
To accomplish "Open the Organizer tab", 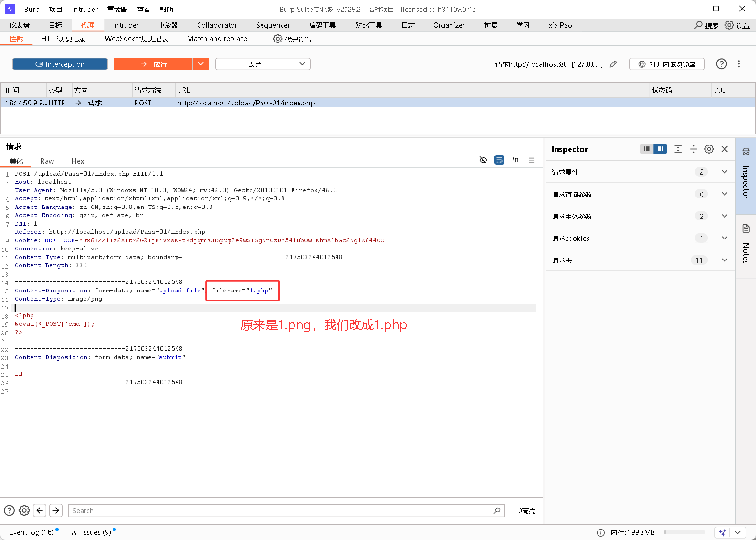I will pos(449,25).
